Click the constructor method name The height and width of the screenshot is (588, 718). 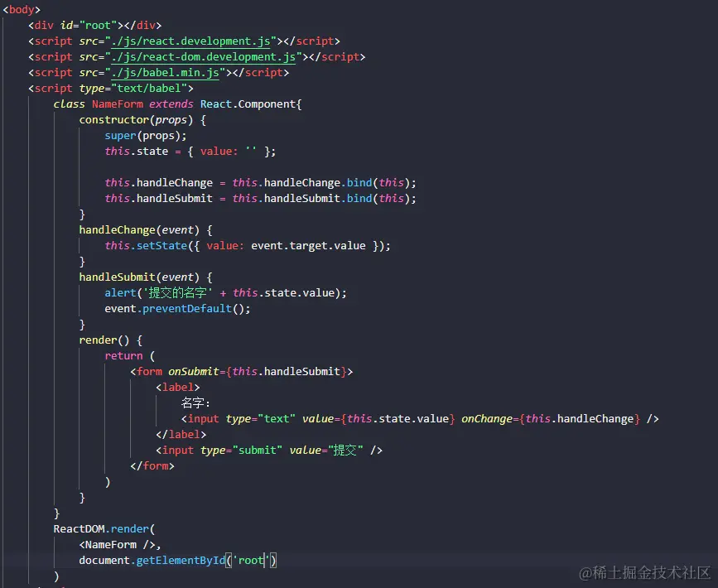click(x=114, y=120)
